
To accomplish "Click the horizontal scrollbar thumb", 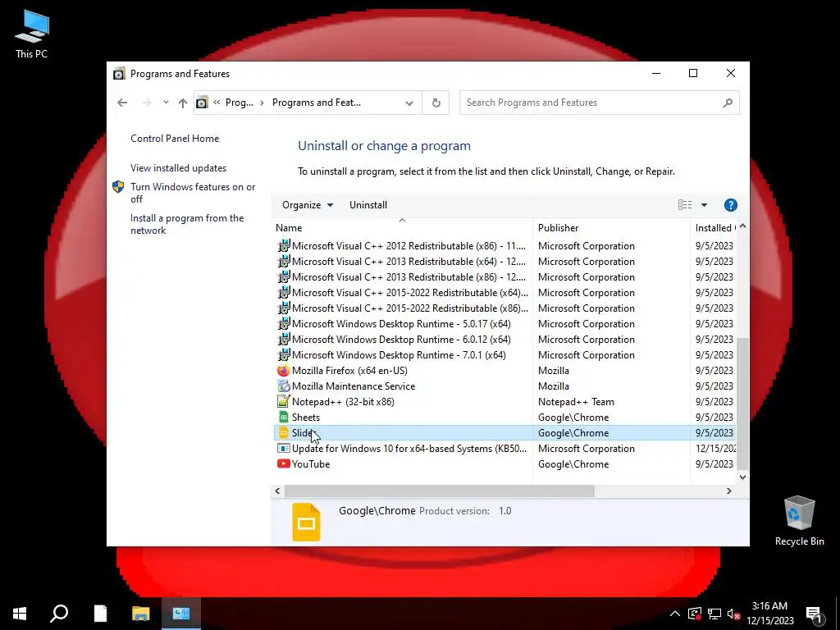I will pyautogui.click(x=440, y=491).
